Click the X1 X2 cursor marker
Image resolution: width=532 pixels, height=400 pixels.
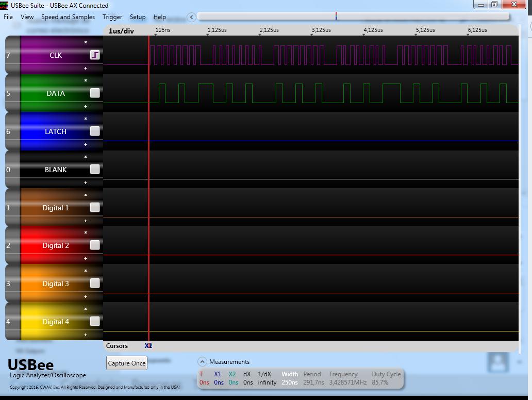[x=148, y=346]
